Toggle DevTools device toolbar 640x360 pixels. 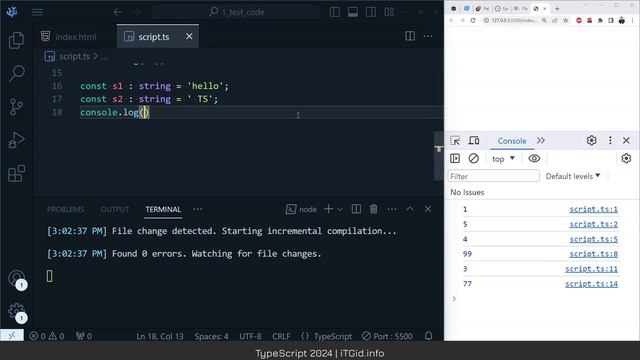point(474,140)
